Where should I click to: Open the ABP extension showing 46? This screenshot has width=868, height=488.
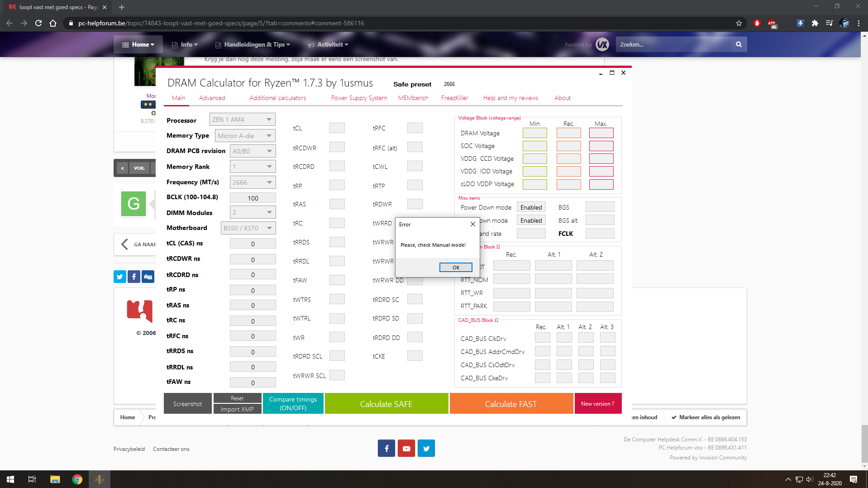[x=772, y=24]
